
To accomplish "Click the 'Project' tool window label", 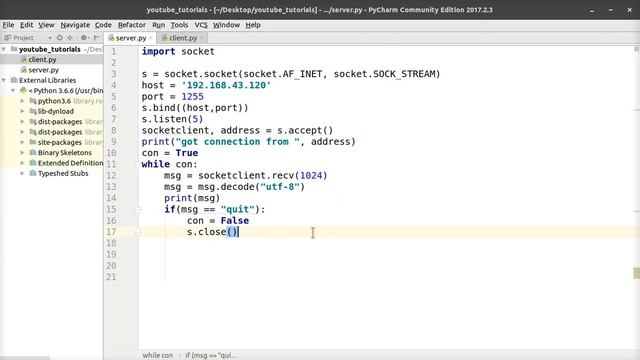I will coord(23,38).
